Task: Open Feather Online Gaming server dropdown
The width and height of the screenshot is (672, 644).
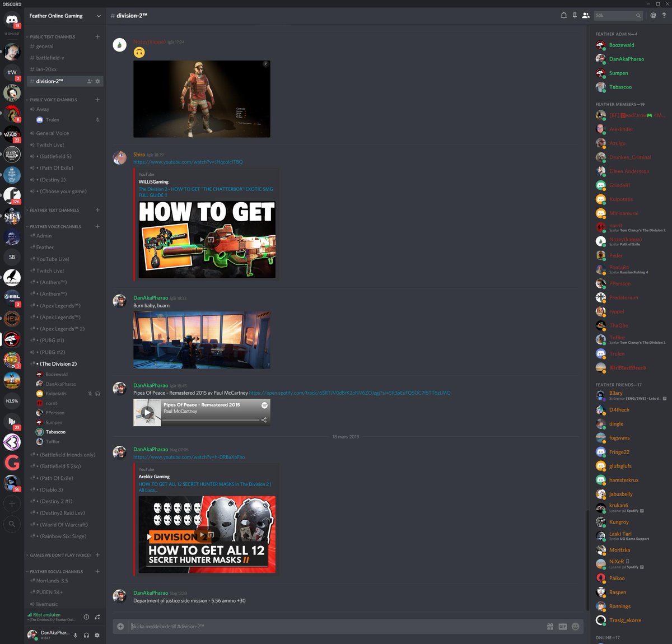Action: 65,16
